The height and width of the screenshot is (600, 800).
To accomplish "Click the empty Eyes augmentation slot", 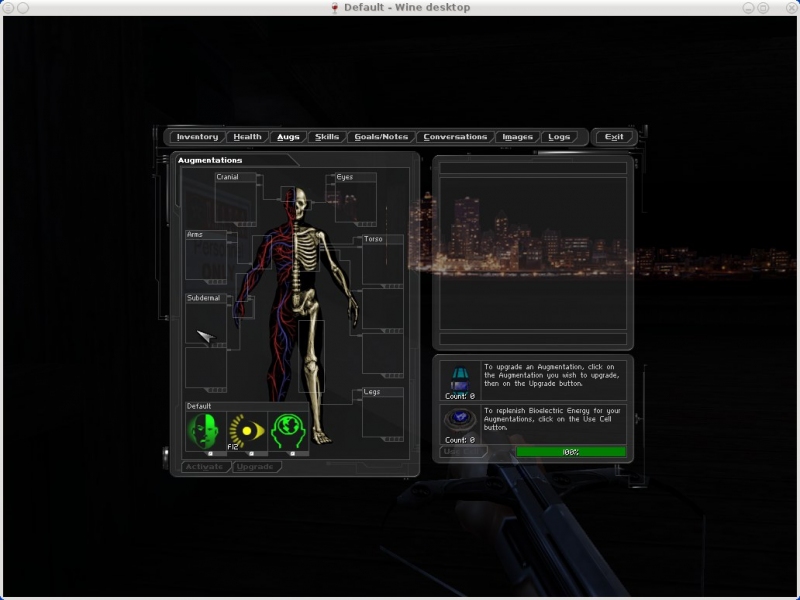I will (x=355, y=202).
